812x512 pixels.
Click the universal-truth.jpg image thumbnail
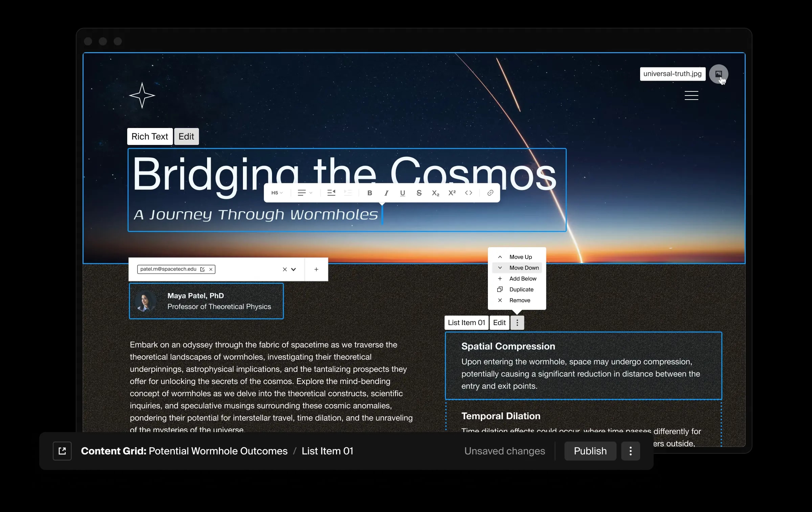[x=719, y=73]
